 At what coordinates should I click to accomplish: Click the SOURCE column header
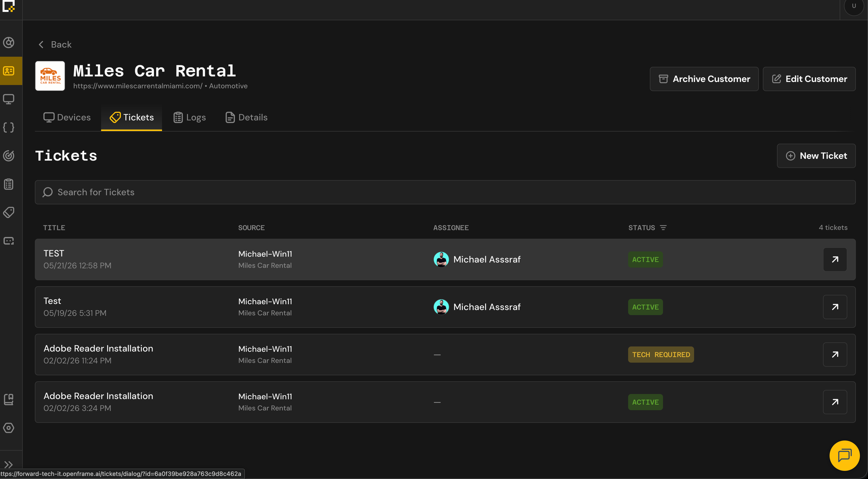(251, 228)
